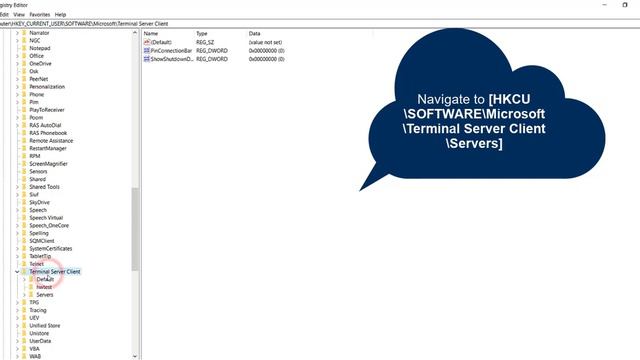Select the NGC folder icon
This screenshot has width=640, height=360.
pyautogui.click(x=24, y=40)
